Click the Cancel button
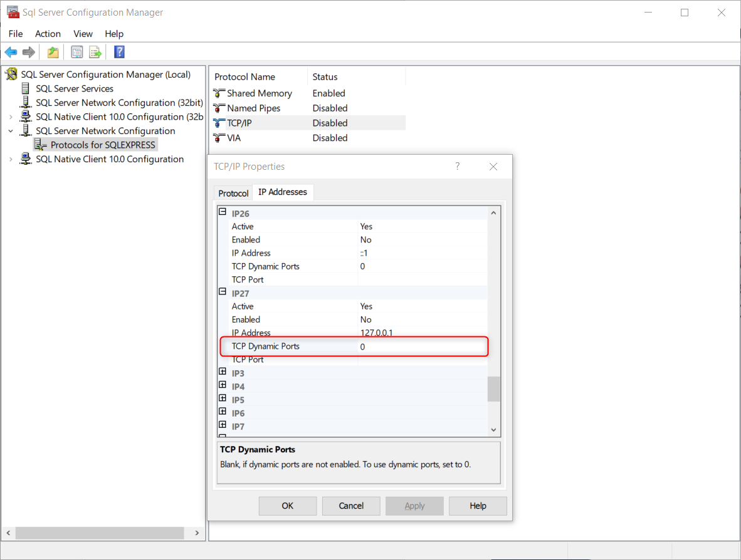The width and height of the screenshot is (741, 560). pyautogui.click(x=351, y=506)
